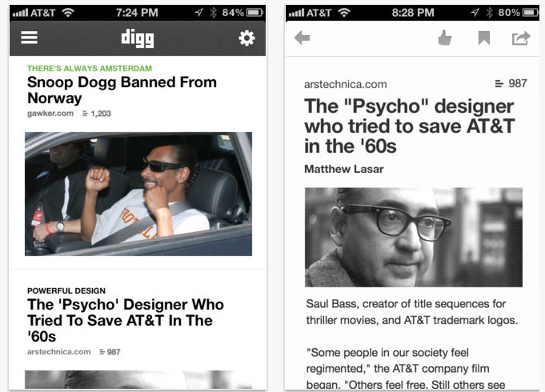
Task: Tap the gawker.com source label
Action: pyautogui.click(x=50, y=114)
